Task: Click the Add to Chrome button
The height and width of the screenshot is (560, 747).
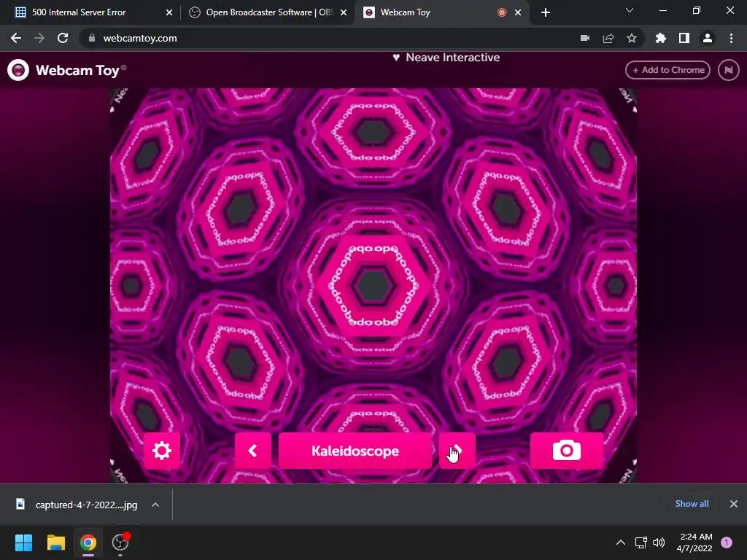Action: pos(667,70)
